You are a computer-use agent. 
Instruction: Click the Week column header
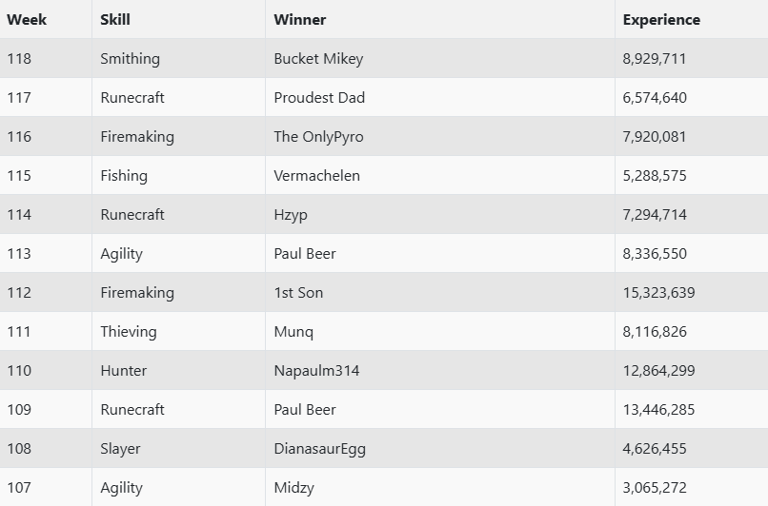click(x=27, y=19)
